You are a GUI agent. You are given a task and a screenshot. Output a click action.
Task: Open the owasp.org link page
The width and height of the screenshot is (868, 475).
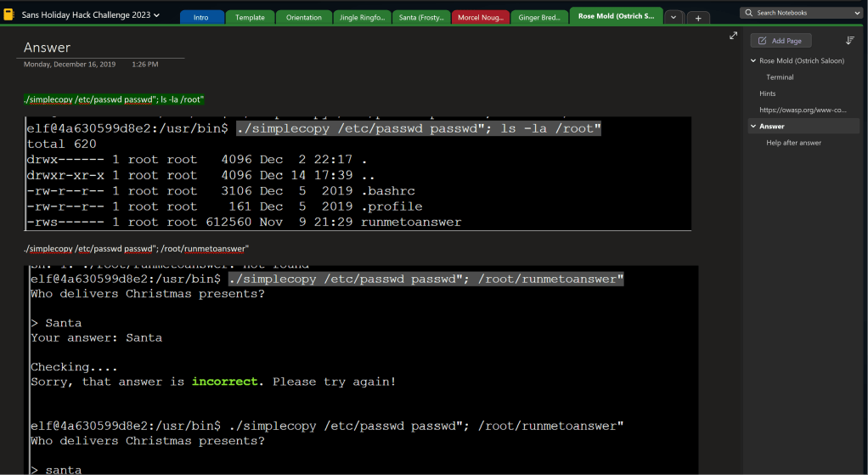(802, 110)
